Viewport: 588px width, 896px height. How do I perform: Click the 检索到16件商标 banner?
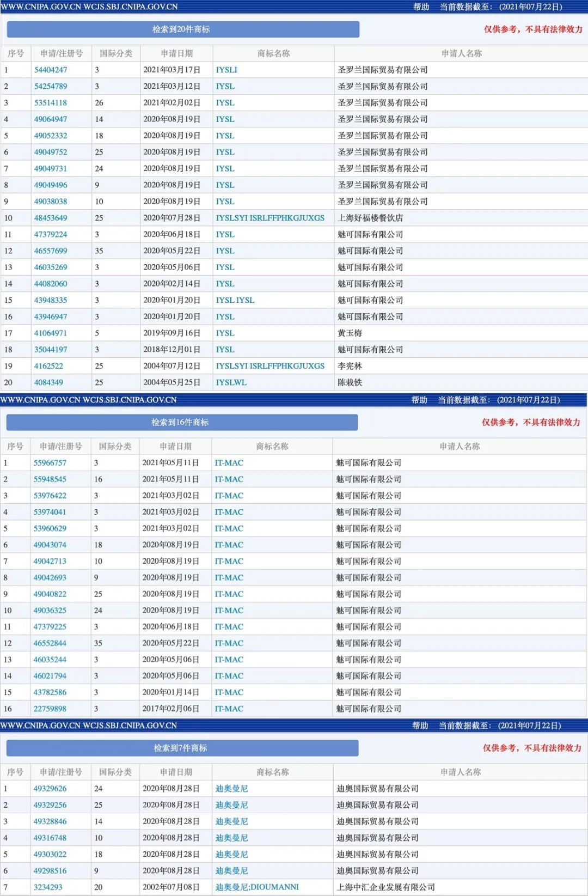(x=182, y=422)
